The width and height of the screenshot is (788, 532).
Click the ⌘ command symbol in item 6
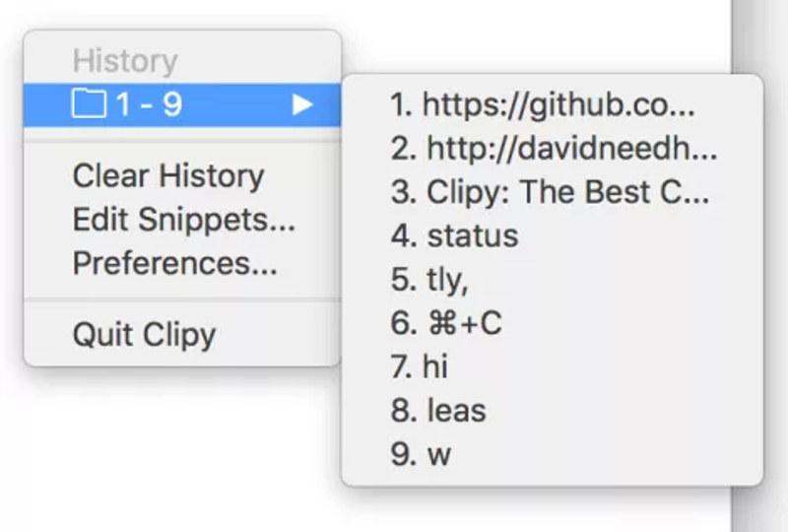[442, 323]
